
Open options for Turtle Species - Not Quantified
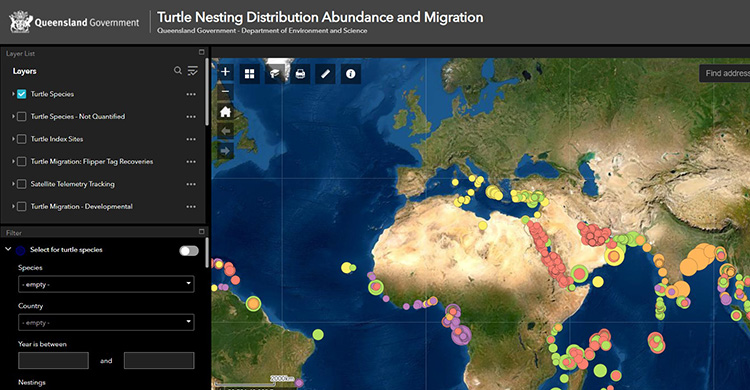191,117
